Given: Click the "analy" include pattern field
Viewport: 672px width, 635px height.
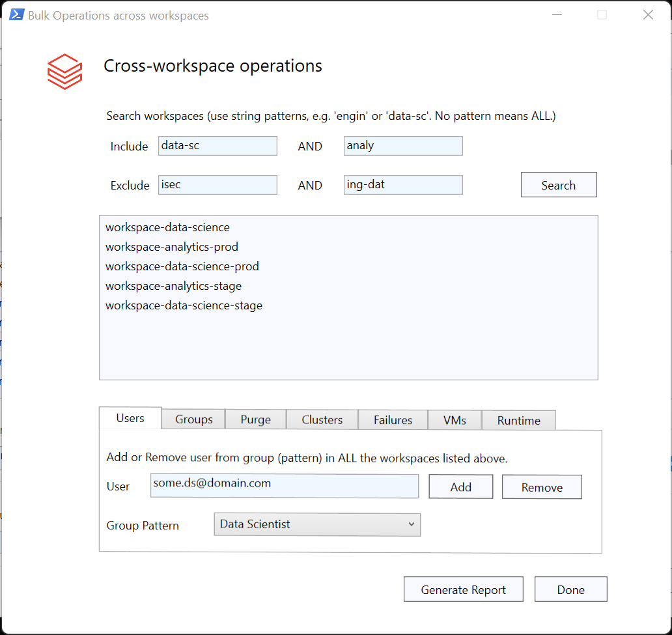Looking at the screenshot, I should coord(402,146).
